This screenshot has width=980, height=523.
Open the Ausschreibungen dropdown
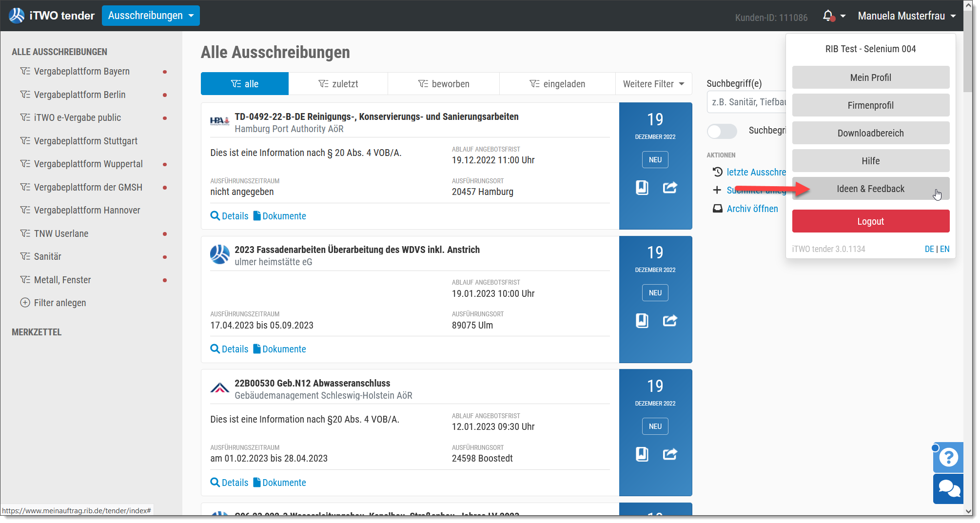[151, 16]
